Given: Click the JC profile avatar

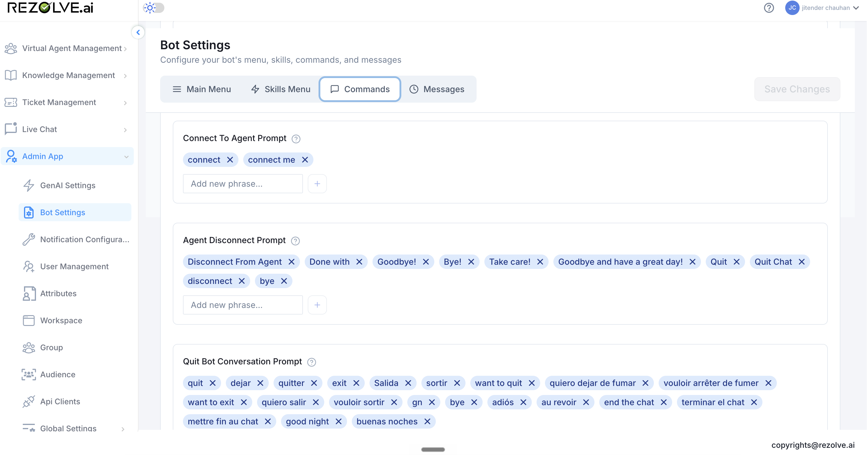Looking at the screenshot, I should 792,8.
